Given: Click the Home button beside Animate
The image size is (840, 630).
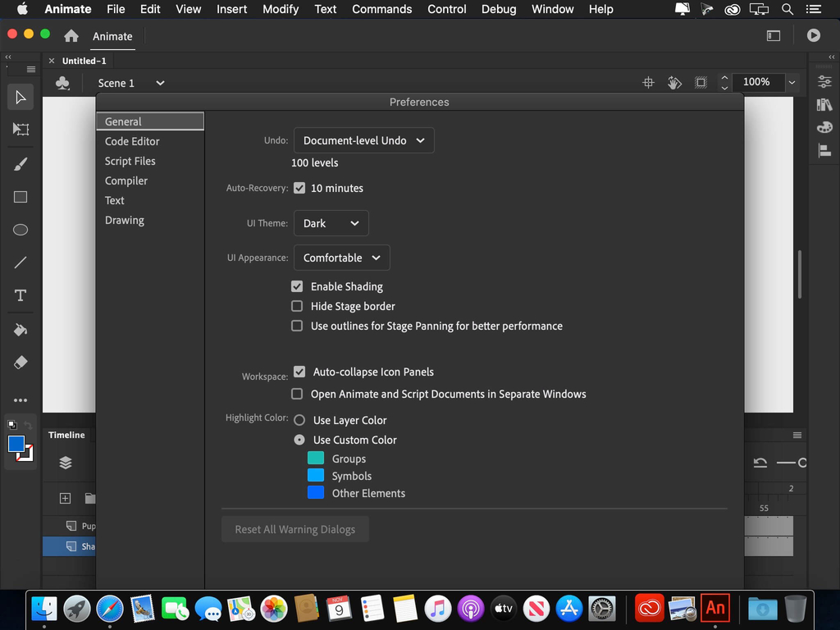Looking at the screenshot, I should (x=71, y=36).
